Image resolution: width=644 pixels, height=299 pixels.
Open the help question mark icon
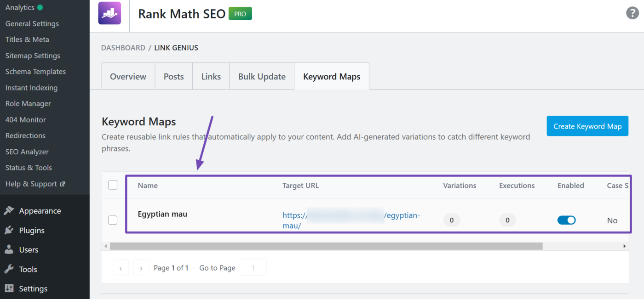point(632,13)
